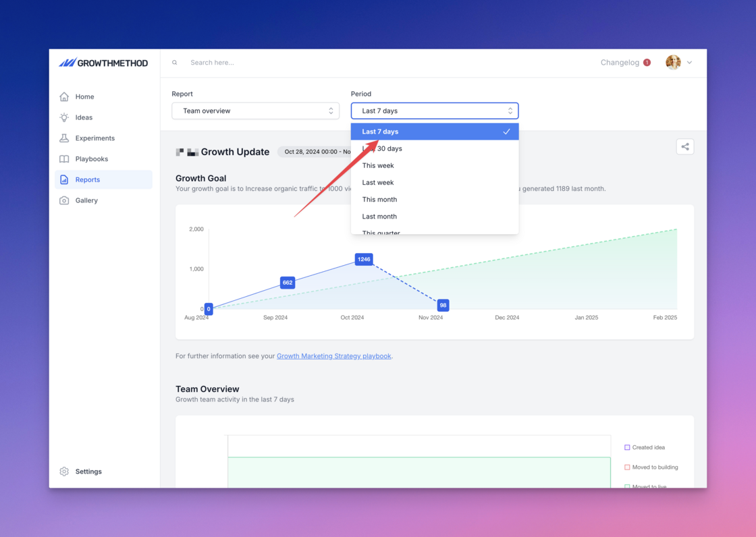Open the Changelog link
The width and height of the screenshot is (756, 537).
click(x=620, y=62)
